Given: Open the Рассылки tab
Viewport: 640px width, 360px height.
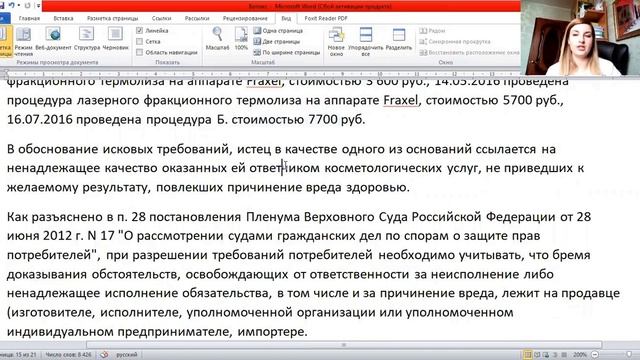Looking at the screenshot, I should click(197, 18).
